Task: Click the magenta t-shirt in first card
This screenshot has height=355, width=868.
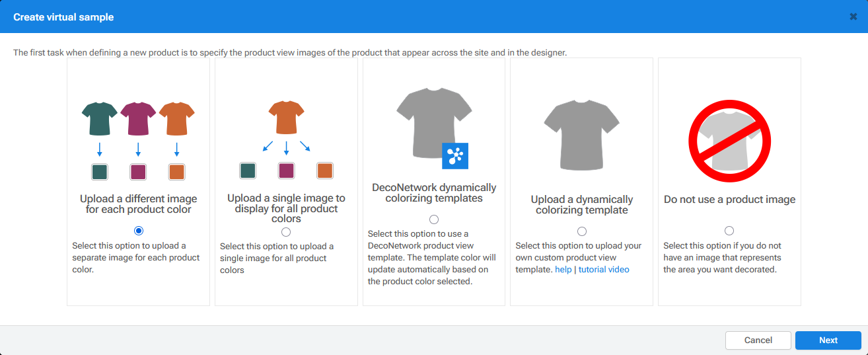Action: click(138, 119)
